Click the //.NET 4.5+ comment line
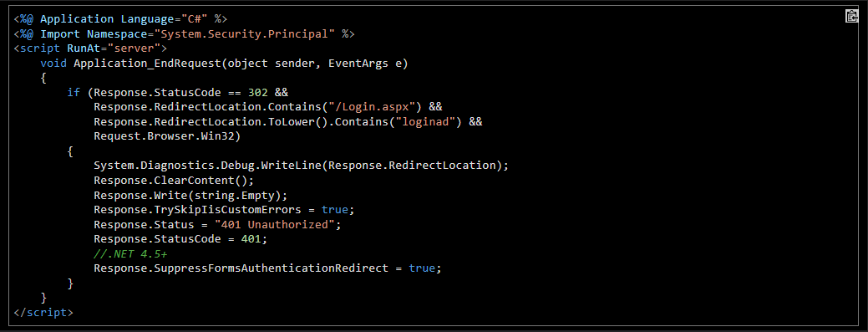 click(x=130, y=254)
